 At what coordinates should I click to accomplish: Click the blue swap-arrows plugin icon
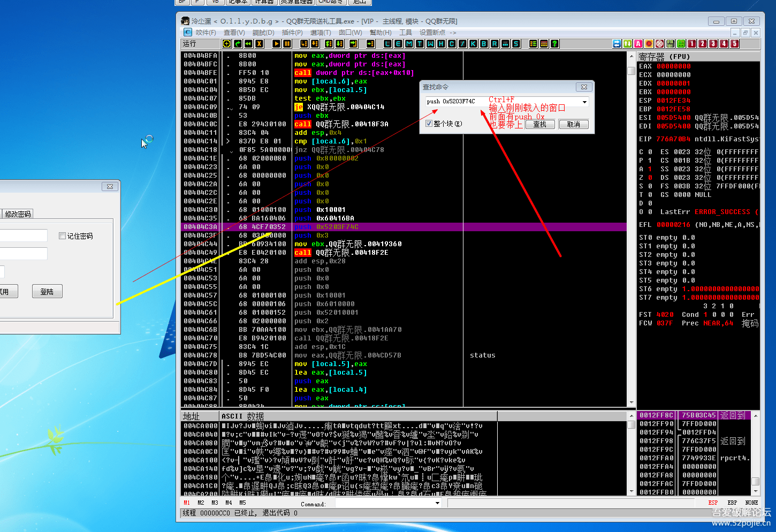click(x=617, y=44)
